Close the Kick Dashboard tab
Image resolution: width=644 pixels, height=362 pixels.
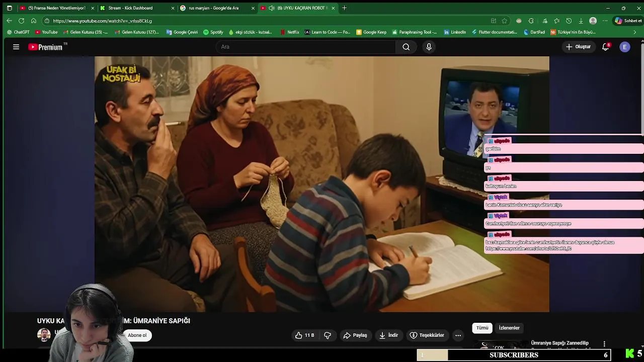173,8
